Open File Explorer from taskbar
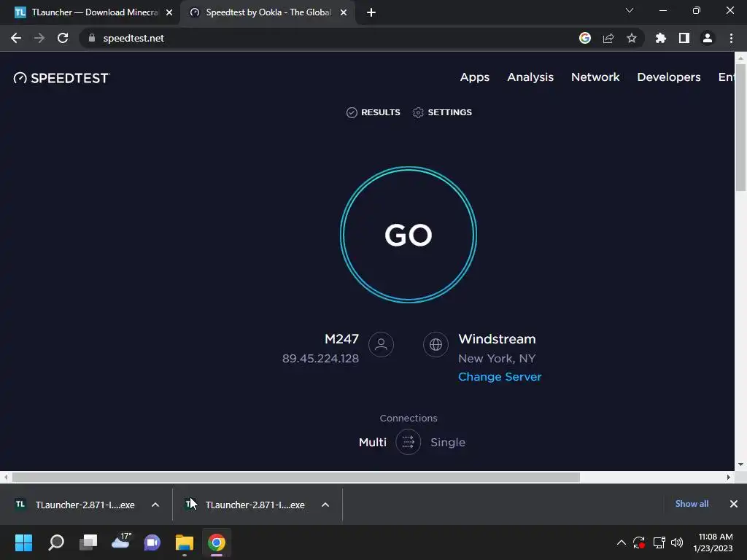 coord(185,542)
